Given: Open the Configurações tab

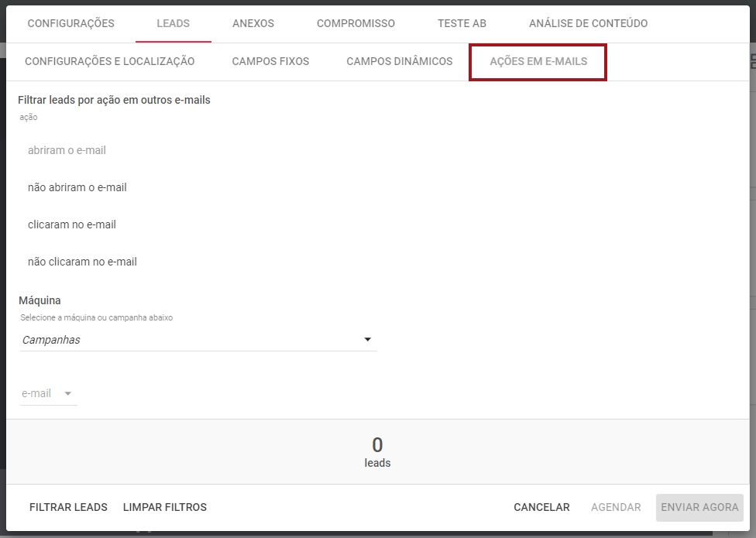Looking at the screenshot, I should tap(70, 23).
